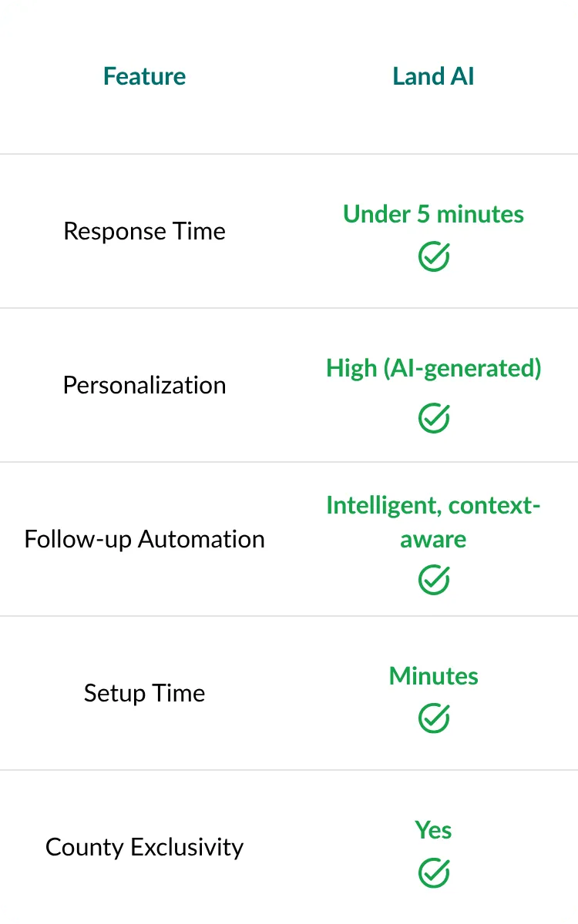This screenshot has width=578, height=924.
Task: Select the 'Land AI' column header
Action: (434, 76)
